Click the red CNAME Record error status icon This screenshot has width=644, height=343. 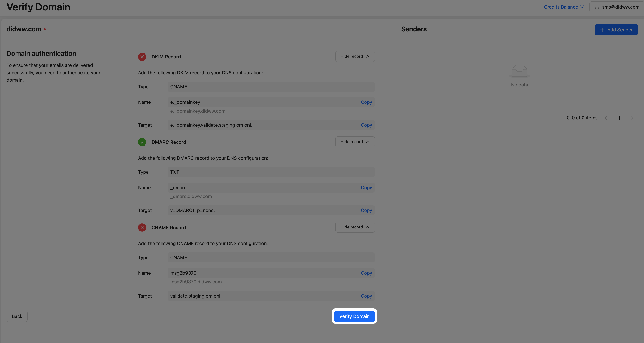tap(142, 228)
